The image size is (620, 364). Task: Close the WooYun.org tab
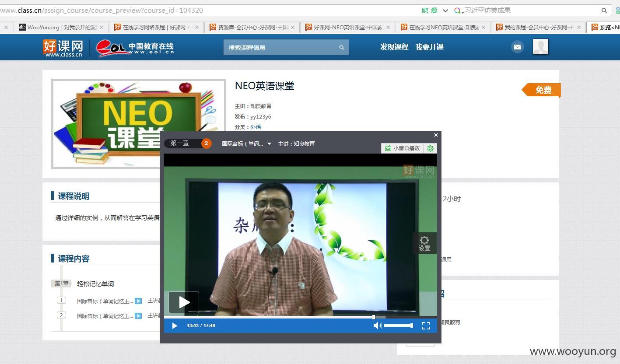pos(102,27)
